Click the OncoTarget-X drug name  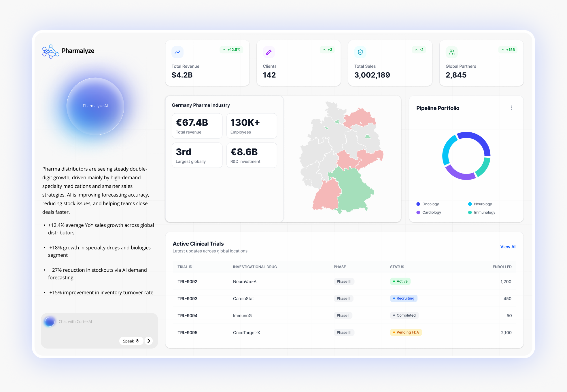click(247, 332)
